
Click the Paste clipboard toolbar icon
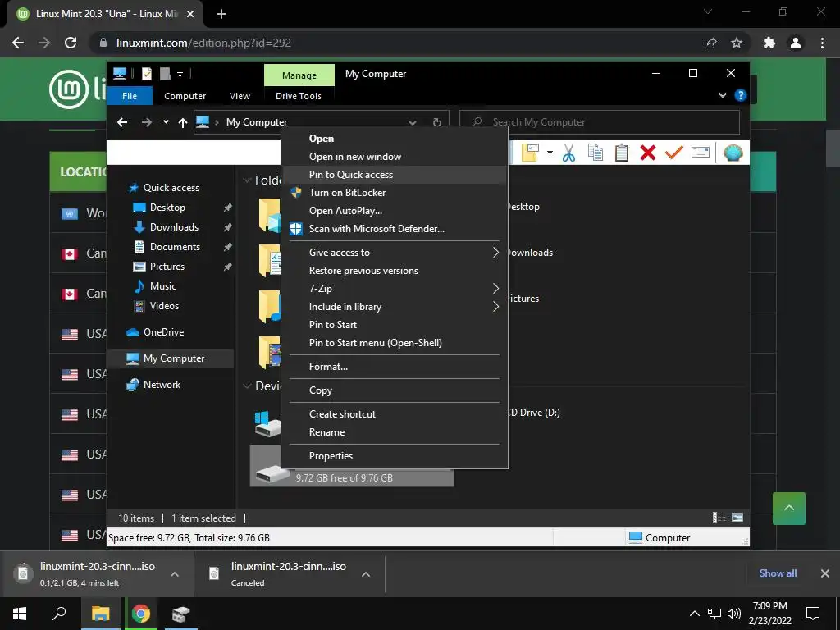click(622, 153)
